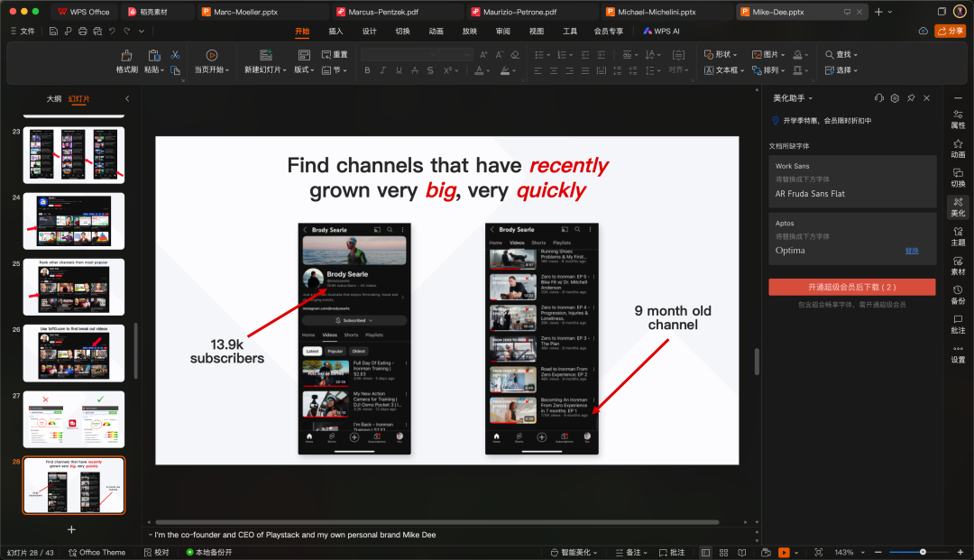Viewport: 974px width, 560px height.
Task: Select slide 27 thumbnail
Action: pos(74,419)
